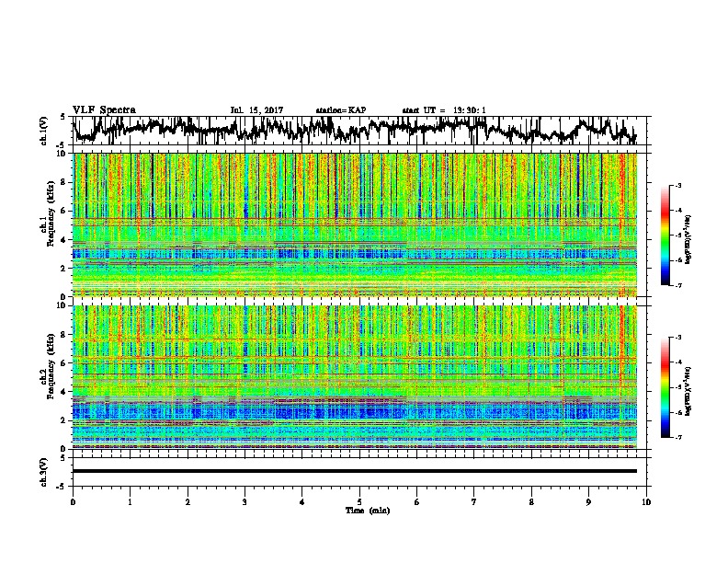Click the date "Jul. 15, 2017"
The height and width of the screenshot is (563, 728).
(256, 110)
